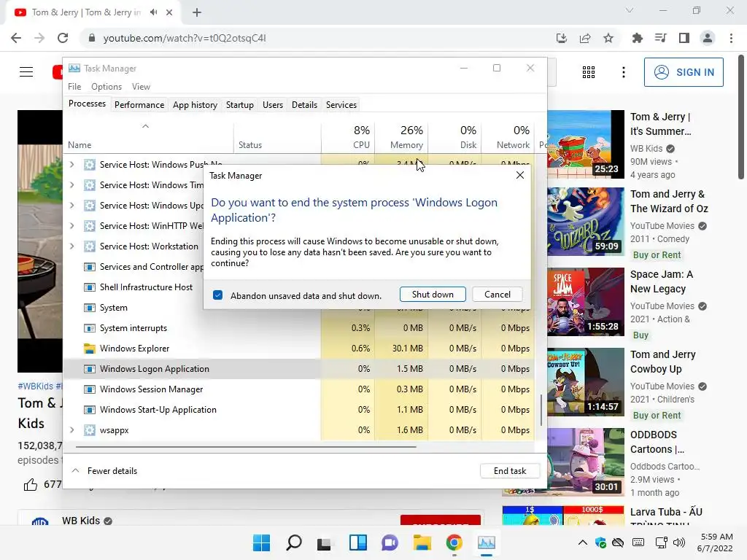Collapse with Fewer details chevron

click(x=75, y=470)
